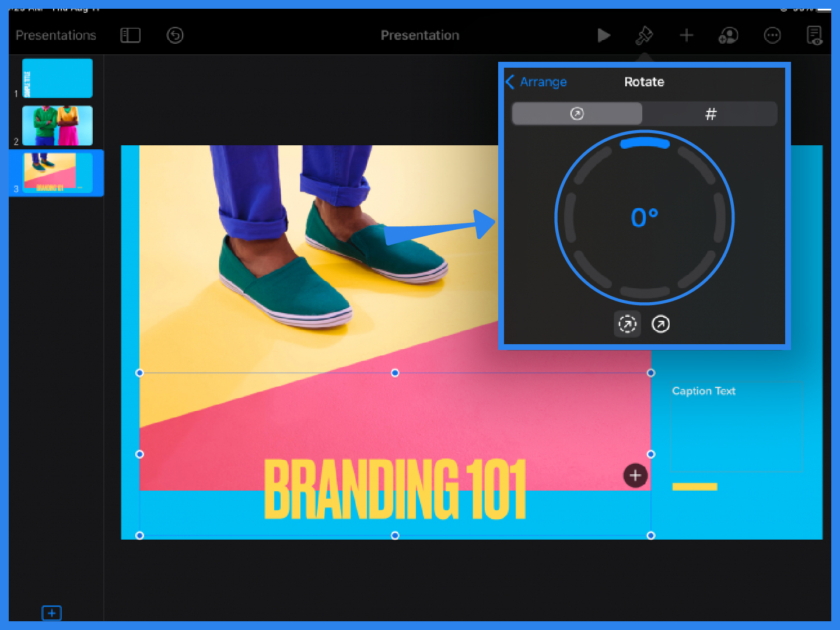
Task: Set rotation angle on the 0° dial
Action: (644, 217)
